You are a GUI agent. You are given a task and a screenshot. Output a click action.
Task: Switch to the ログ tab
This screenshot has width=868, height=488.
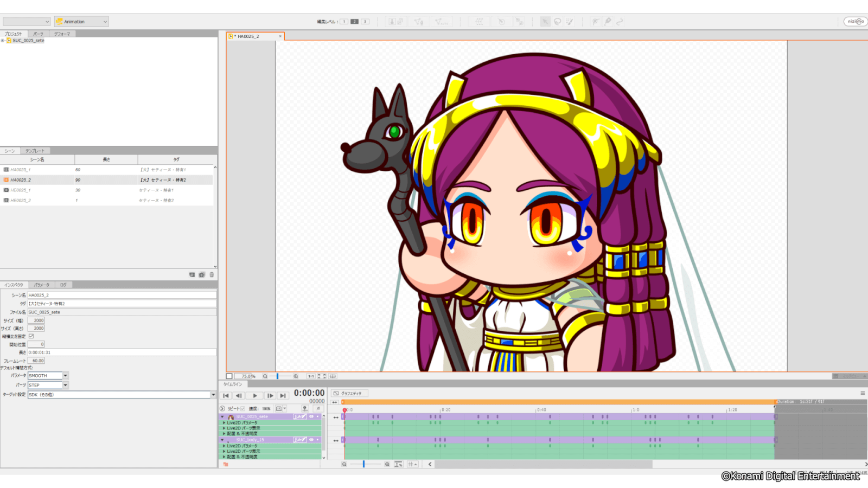63,285
